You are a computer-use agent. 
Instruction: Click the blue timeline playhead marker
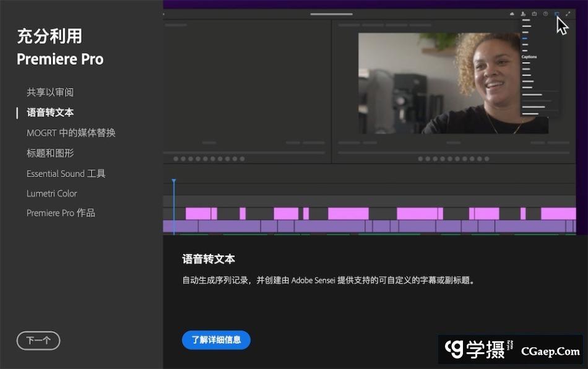(174, 181)
